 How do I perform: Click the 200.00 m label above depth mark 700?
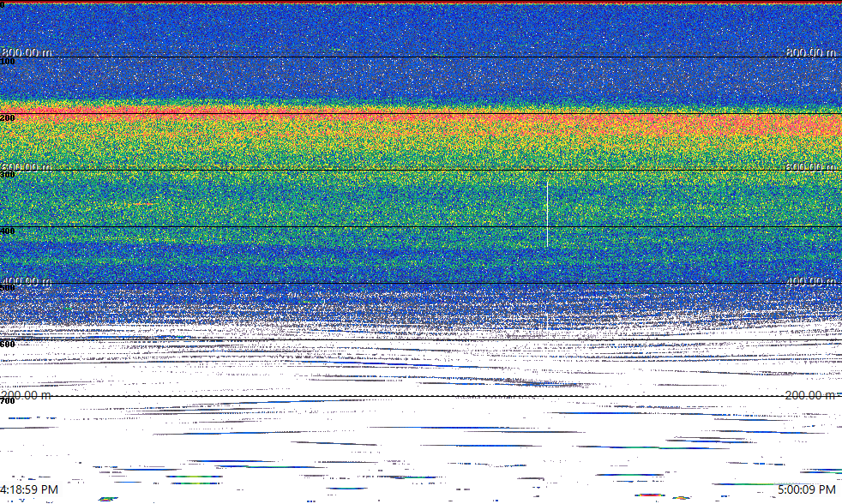tap(27, 395)
